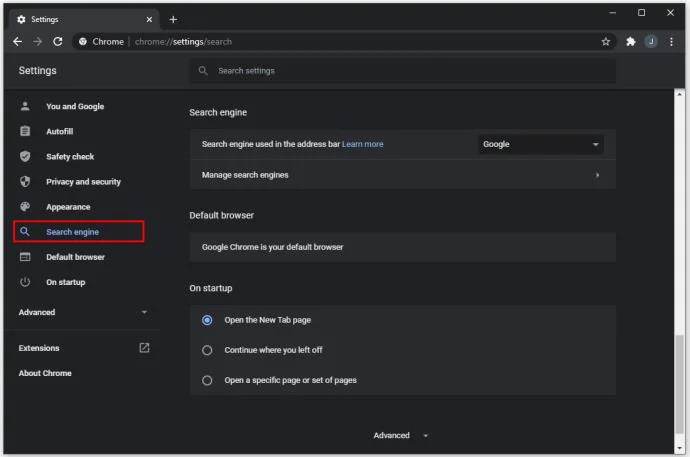Image resolution: width=690 pixels, height=457 pixels.
Task: Open Autofill settings section
Action: point(59,131)
